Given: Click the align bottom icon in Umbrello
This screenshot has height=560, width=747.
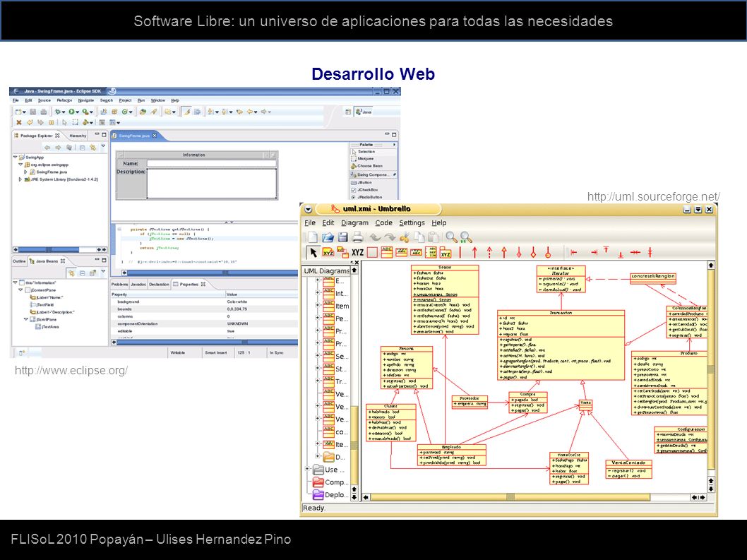Looking at the screenshot, I should 621,254.
